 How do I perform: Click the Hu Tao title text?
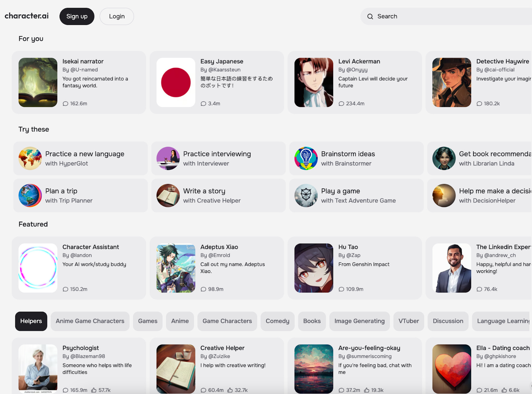pyautogui.click(x=348, y=247)
